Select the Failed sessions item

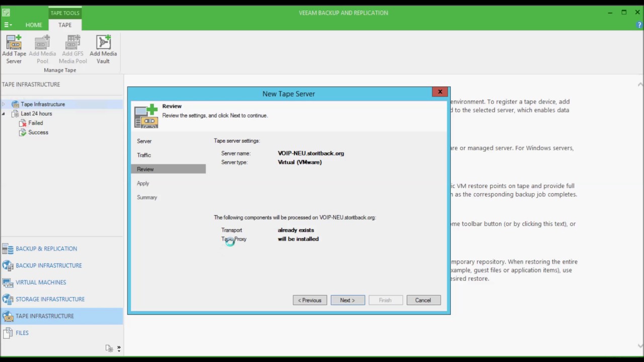tap(35, 123)
